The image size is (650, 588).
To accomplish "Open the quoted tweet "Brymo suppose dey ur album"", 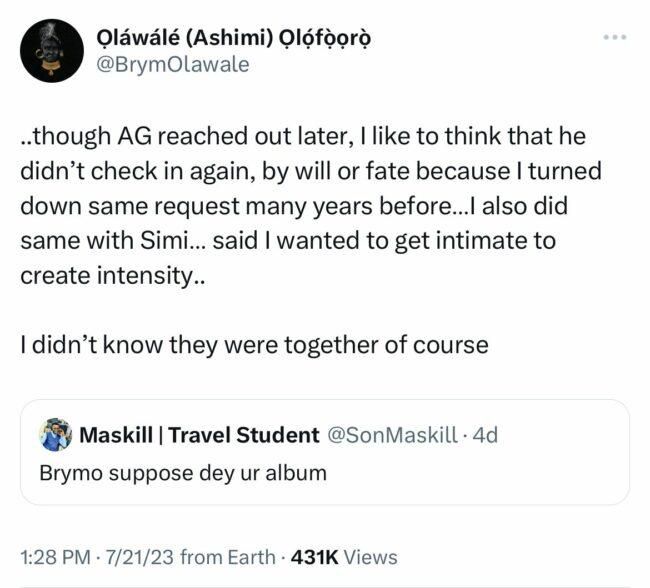I will [x=183, y=471].
